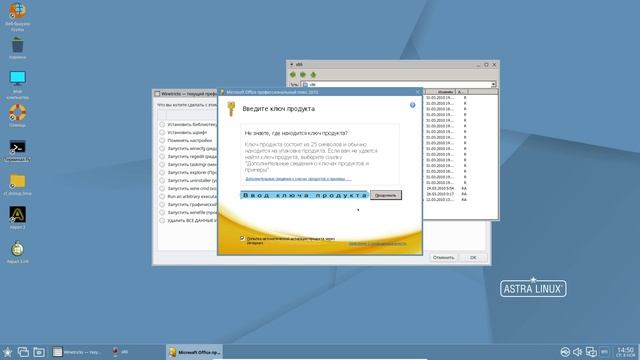This screenshot has height=360, width=640.
Task: Open the file manager icon in taskbar
Action: click(39, 352)
